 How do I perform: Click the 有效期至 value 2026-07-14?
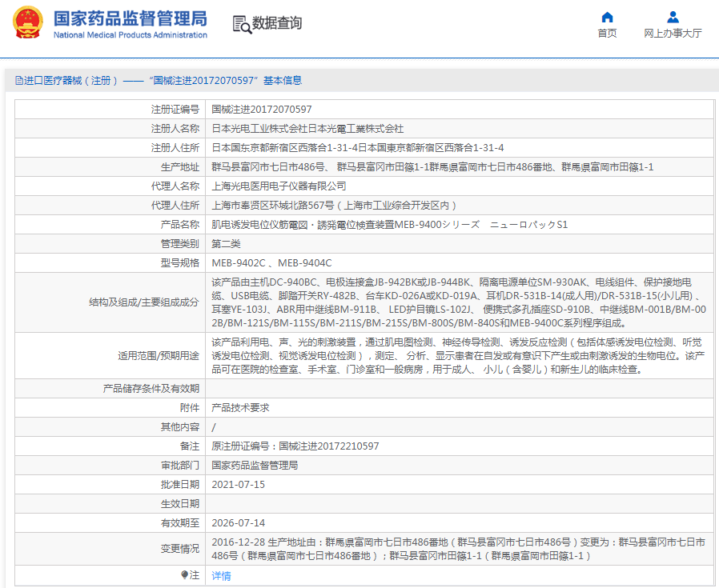[x=238, y=523]
